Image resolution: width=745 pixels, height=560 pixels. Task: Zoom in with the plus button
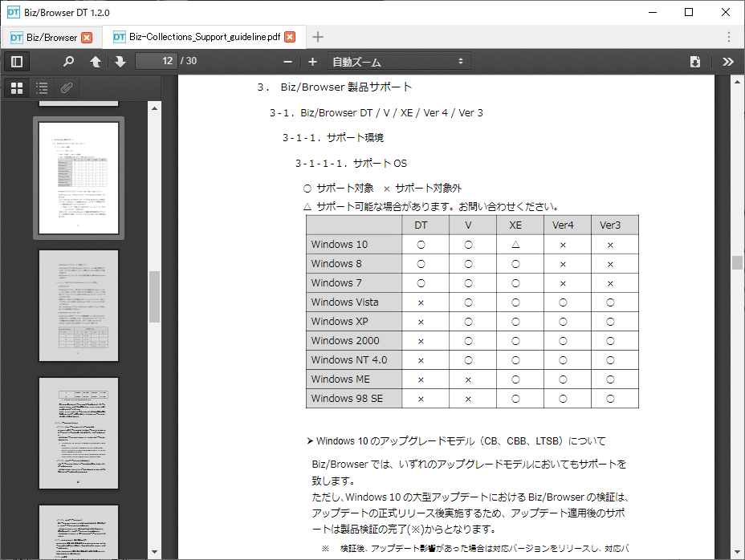point(312,62)
